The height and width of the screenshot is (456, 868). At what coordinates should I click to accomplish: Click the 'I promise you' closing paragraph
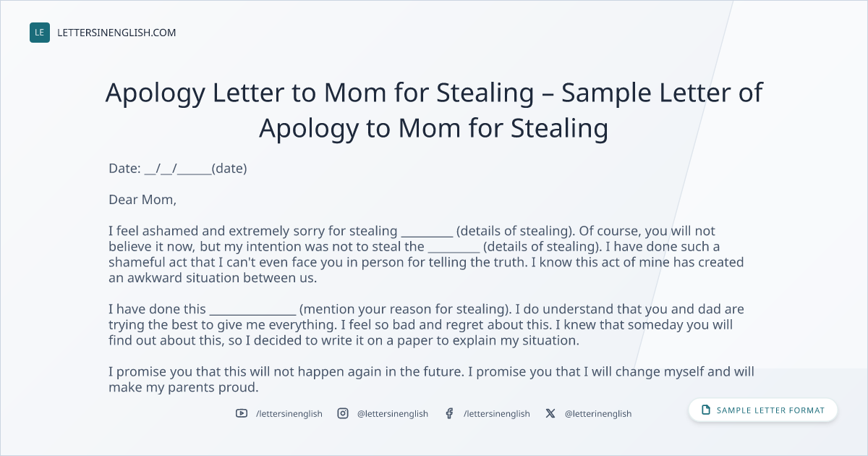(x=432, y=379)
